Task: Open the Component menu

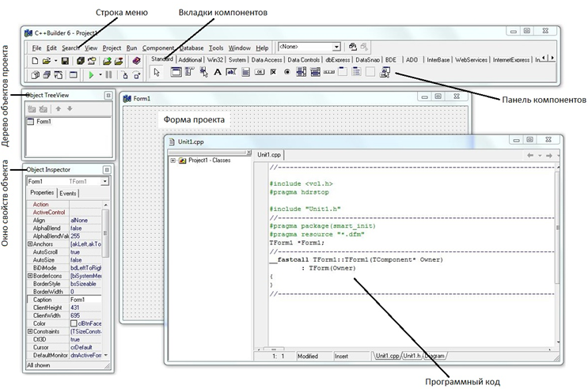Action: pyautogui.click(x=158, y=48)
